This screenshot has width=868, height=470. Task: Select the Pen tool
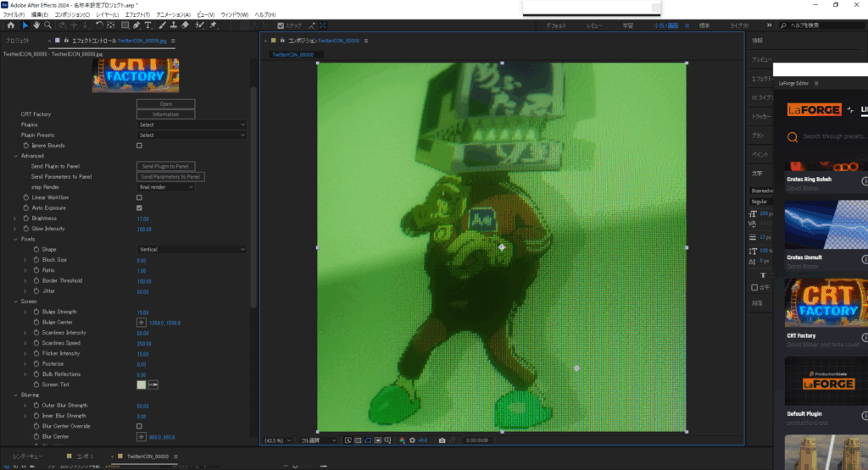point(136,25)
